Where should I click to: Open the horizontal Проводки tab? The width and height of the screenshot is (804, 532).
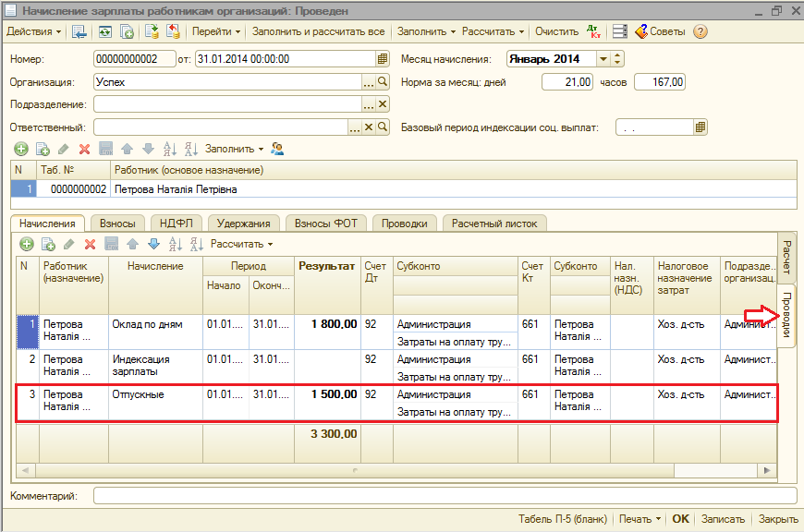point(405,224)
